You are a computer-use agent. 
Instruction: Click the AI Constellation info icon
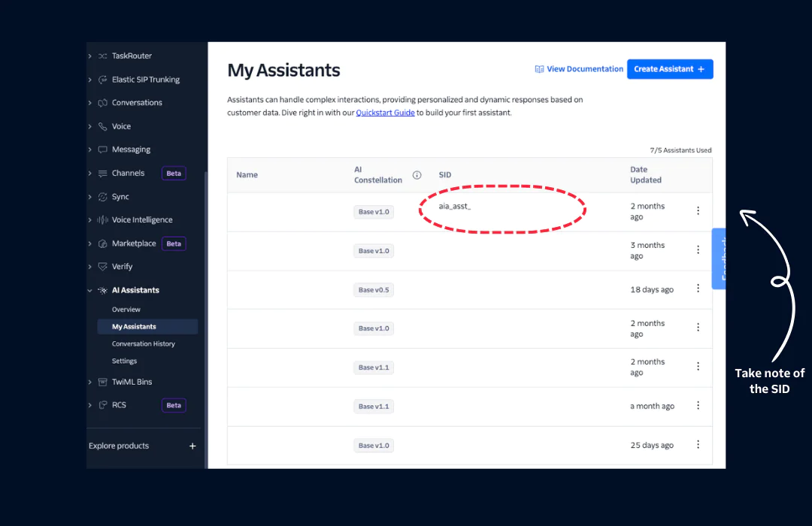pos(417,175)
